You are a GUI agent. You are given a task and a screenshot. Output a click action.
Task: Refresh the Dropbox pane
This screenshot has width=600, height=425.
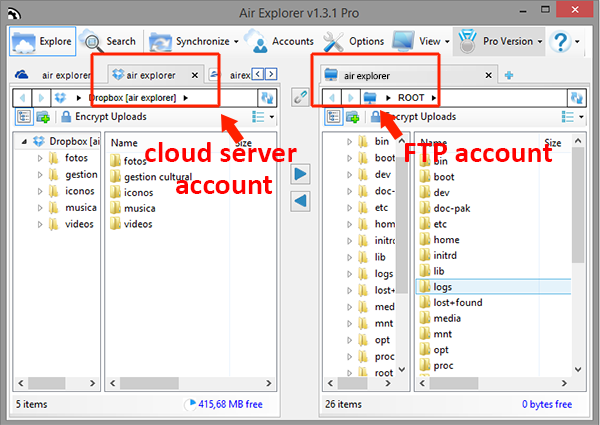[x=267, y=98]
